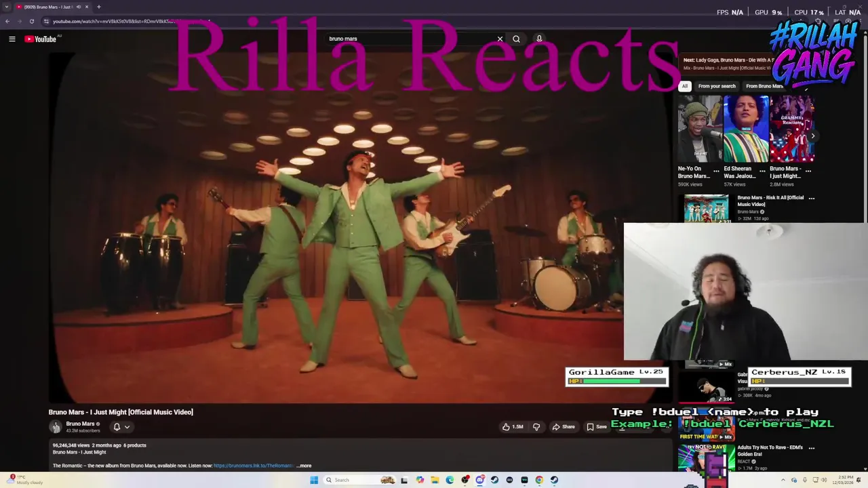The image size is (868, 488).
Task: Go back in the browser
Action: tap(7, 21)
